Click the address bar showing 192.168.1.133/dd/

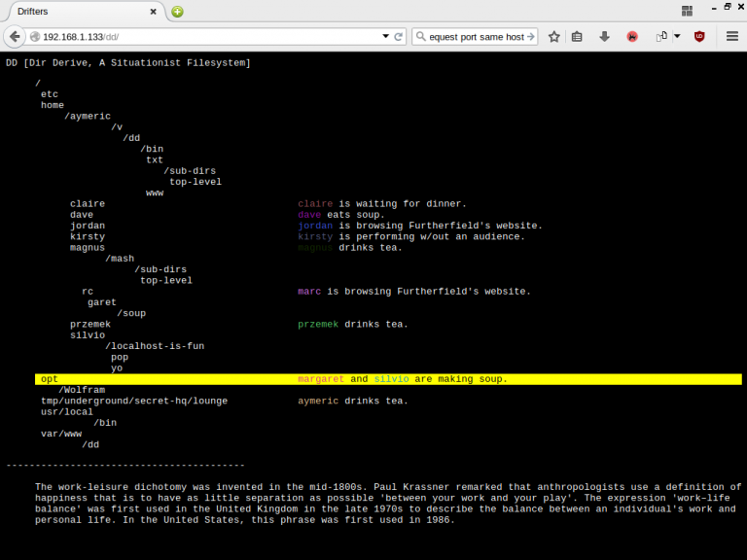[x=195, y=37]
